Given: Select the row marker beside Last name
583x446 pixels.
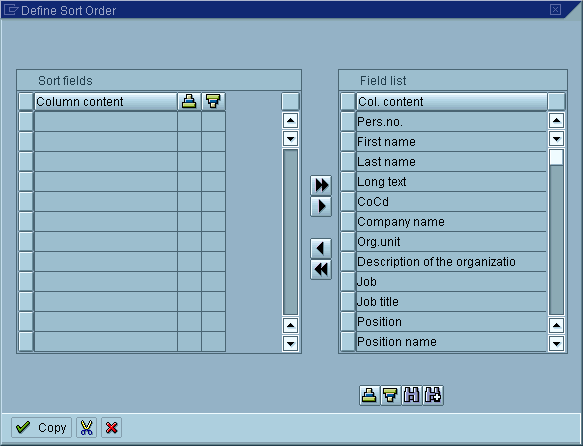Looking at the screenshot, I should [x=348, y=162].
